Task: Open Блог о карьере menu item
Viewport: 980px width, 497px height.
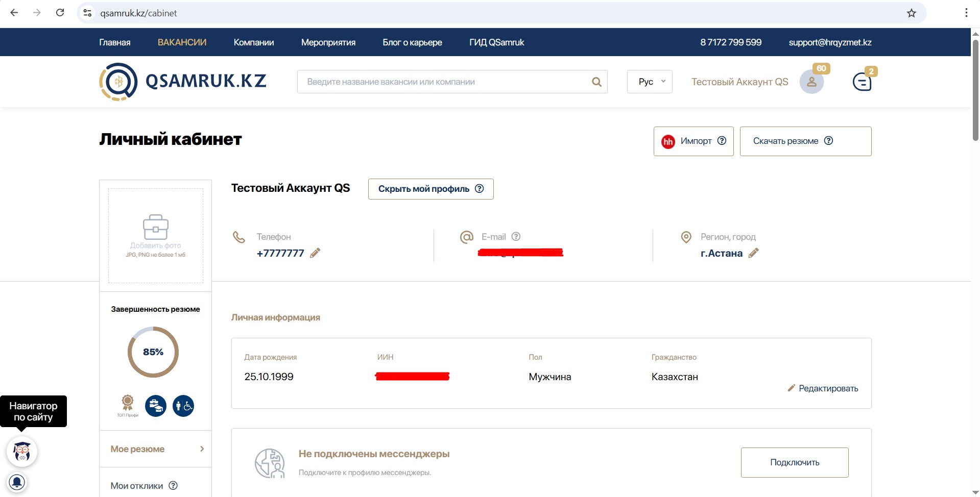Action: click(412, 42)
